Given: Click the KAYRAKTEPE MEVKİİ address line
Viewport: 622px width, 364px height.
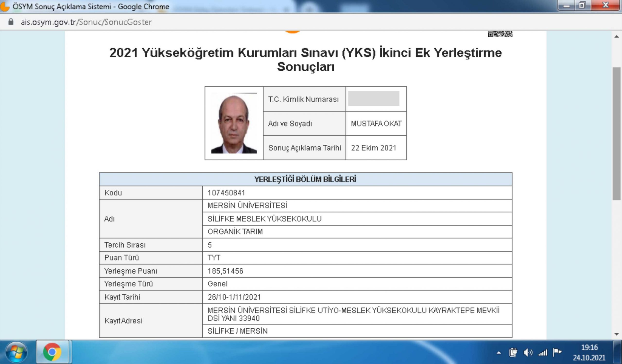Looking at the screenshot, I should click(x=357, y=314).
